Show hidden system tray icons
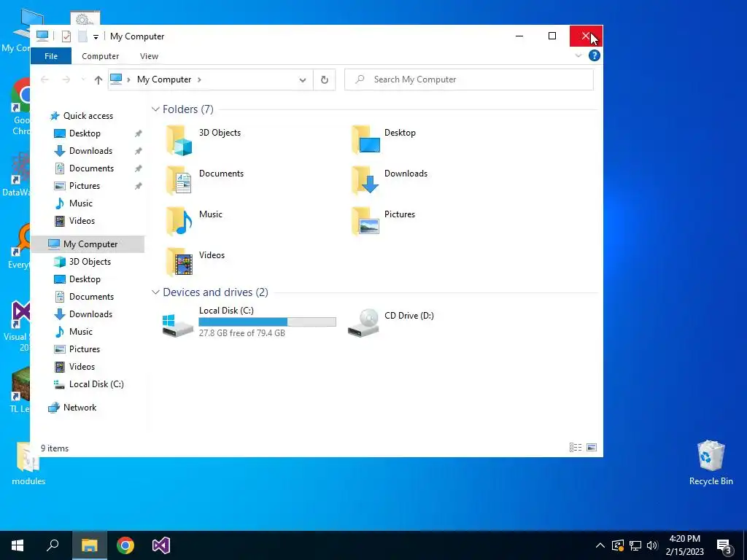This screenshot has width=747, height=560. pyautogui.click(x=600, y=545)
